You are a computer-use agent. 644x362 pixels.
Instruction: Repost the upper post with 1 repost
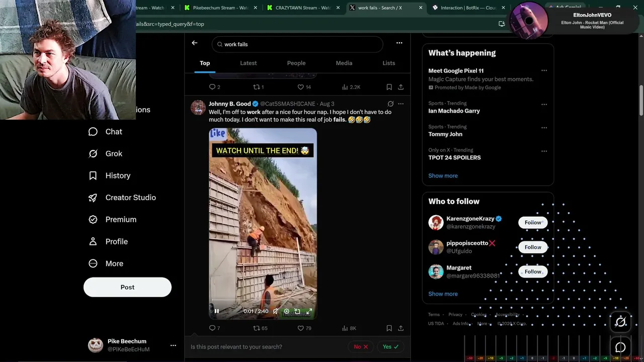coord(259,87)
